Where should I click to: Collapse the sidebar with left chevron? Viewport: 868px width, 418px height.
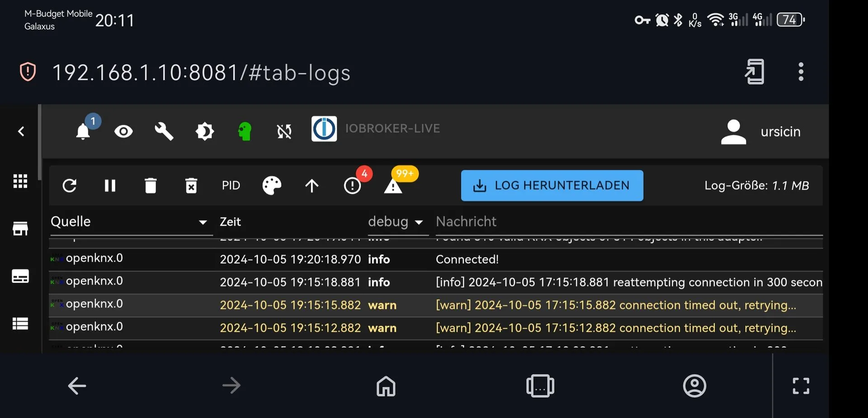pos(21,132)
